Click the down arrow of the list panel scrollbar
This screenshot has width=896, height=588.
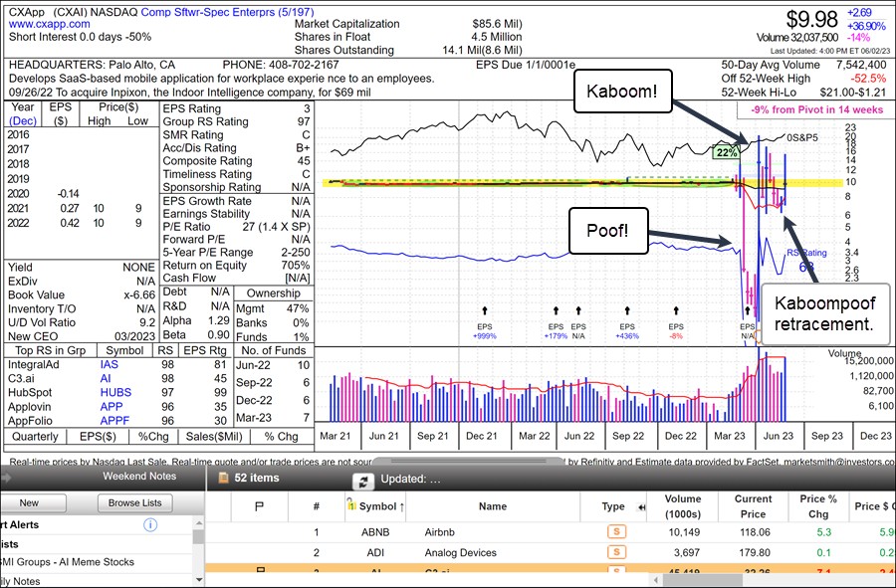coord(198,579)
